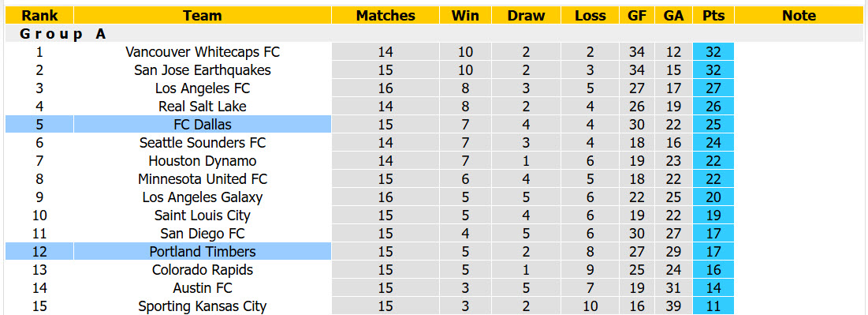The width and height of the screenshot is (868, 315).
Task: Open Vancouver Whitecaps FC team name
Action: (203, 52)
